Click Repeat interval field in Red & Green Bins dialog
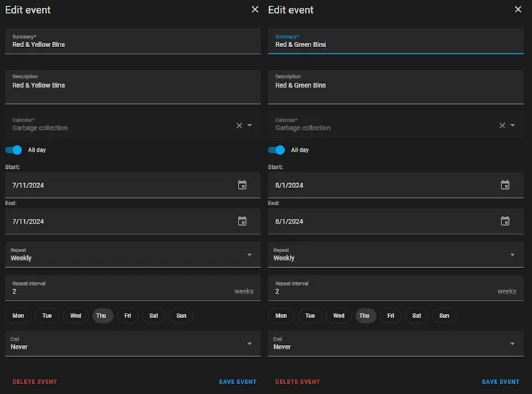The image size is (532, 394). 395,288
